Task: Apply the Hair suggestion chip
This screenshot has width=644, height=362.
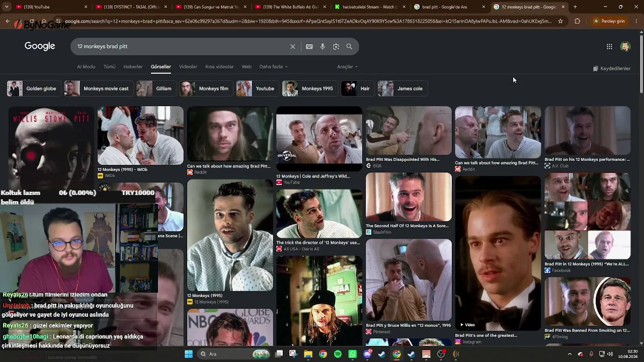Action: (358, 88)
